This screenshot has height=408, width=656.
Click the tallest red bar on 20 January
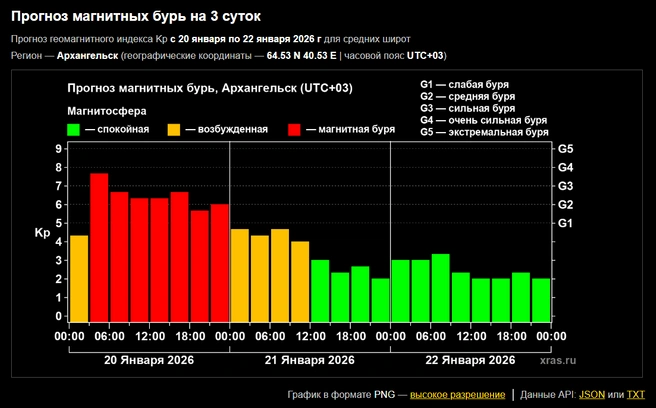coord(99,247)
